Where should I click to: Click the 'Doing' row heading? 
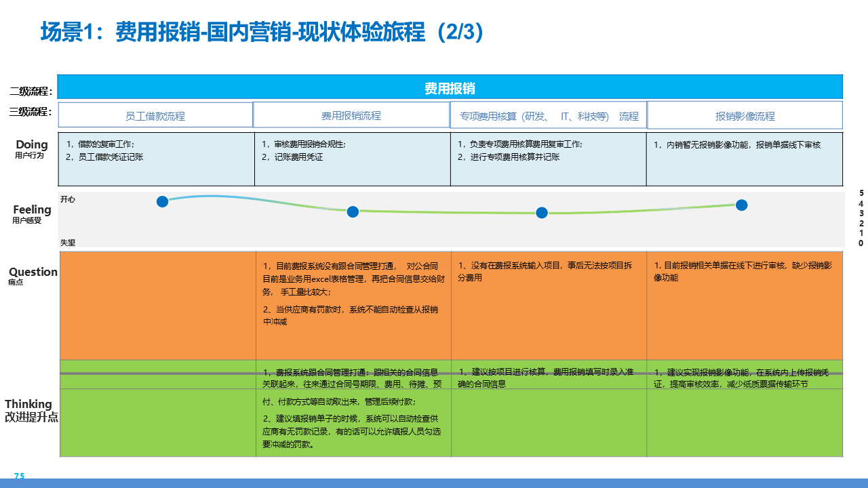(32, 144)
